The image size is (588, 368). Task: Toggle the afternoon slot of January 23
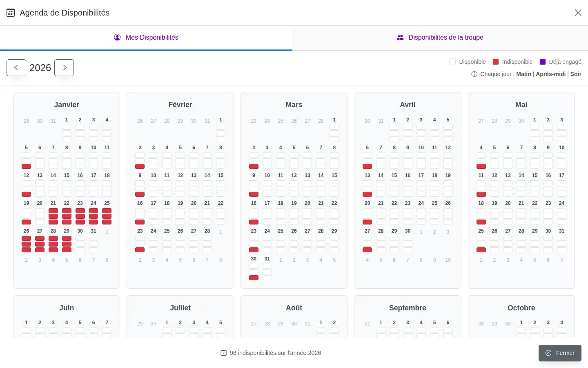coord(80,216)
